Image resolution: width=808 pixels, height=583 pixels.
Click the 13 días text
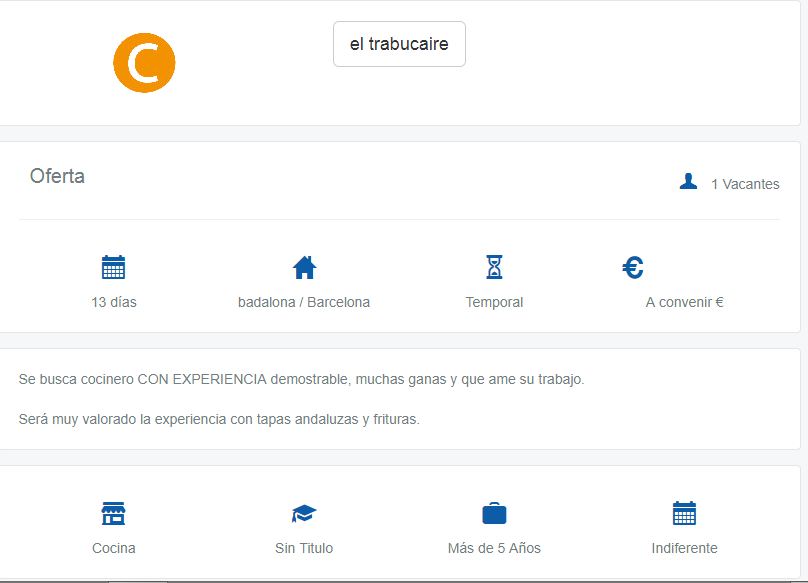tap(114, 302)
